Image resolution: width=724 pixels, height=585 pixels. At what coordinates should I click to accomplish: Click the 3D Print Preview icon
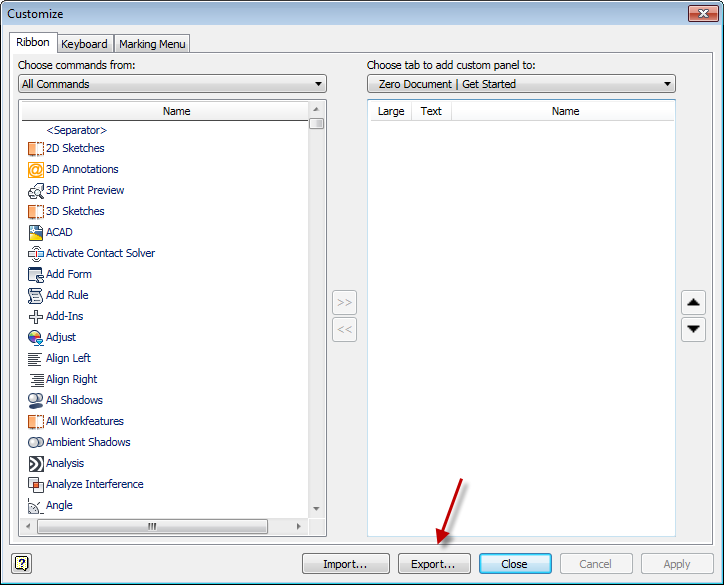36,191
